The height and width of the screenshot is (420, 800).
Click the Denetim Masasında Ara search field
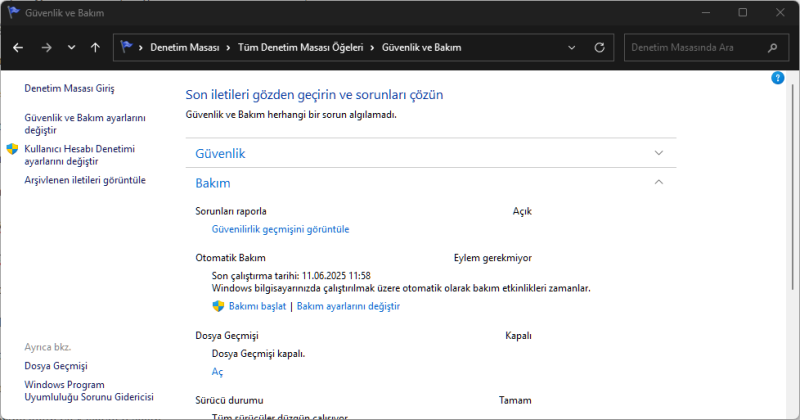click(x=695, y=47)
